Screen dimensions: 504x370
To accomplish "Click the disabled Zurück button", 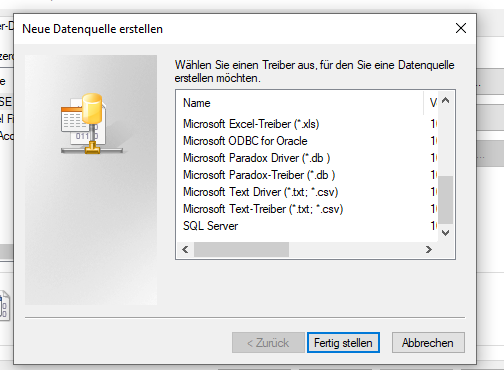I will 268,343.
